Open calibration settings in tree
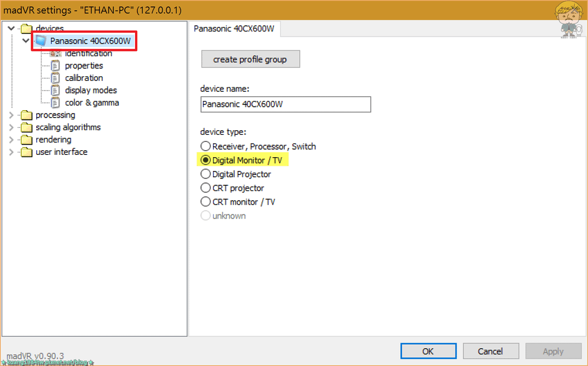The width and height of the screenshot is (588, 366). (84, 78)
